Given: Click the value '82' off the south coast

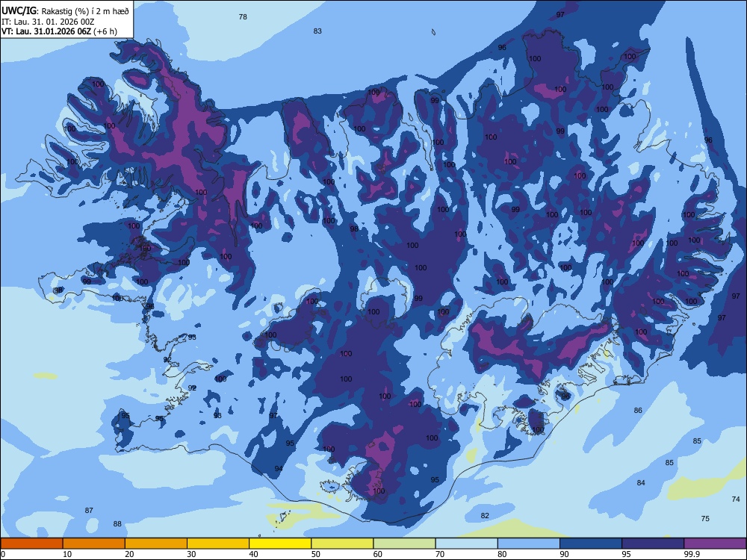Looking at the screenshot, I should pos(485,515).
